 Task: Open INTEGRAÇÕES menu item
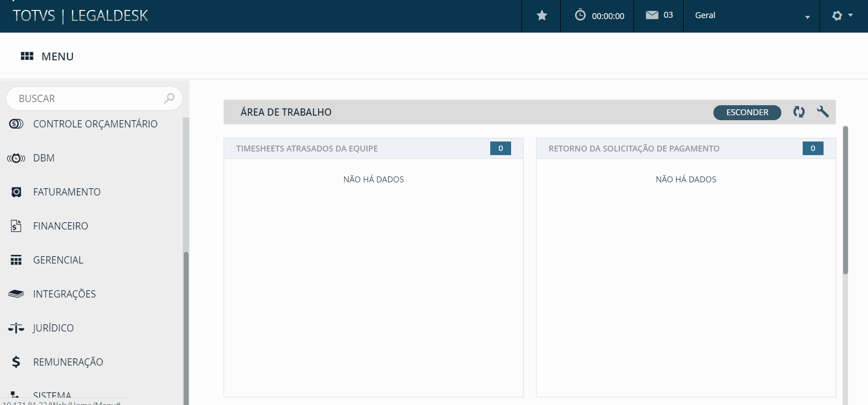tap(64, 294)
